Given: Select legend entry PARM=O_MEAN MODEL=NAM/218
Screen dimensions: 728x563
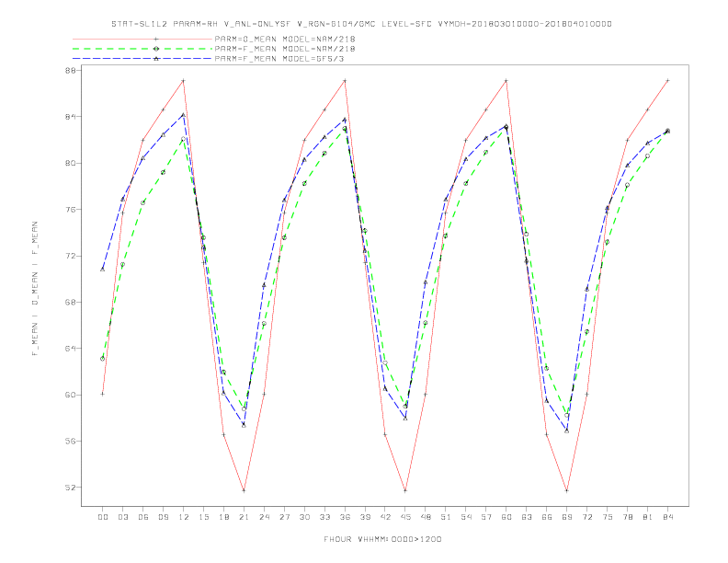Looking at the screenshot, I should click(x=285, y=39).
